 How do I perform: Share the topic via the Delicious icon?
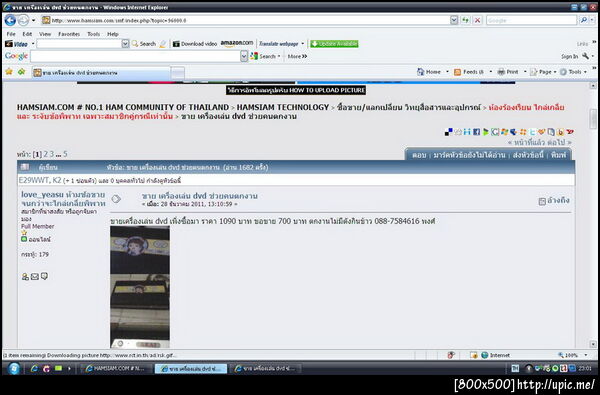click(x=448, y=132)
